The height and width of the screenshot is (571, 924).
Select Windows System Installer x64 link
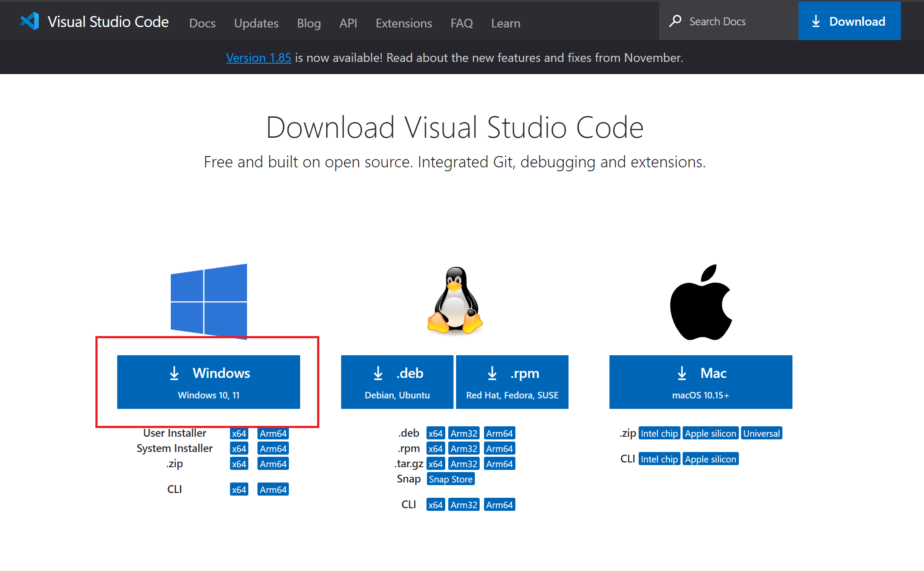pos(239,449)
